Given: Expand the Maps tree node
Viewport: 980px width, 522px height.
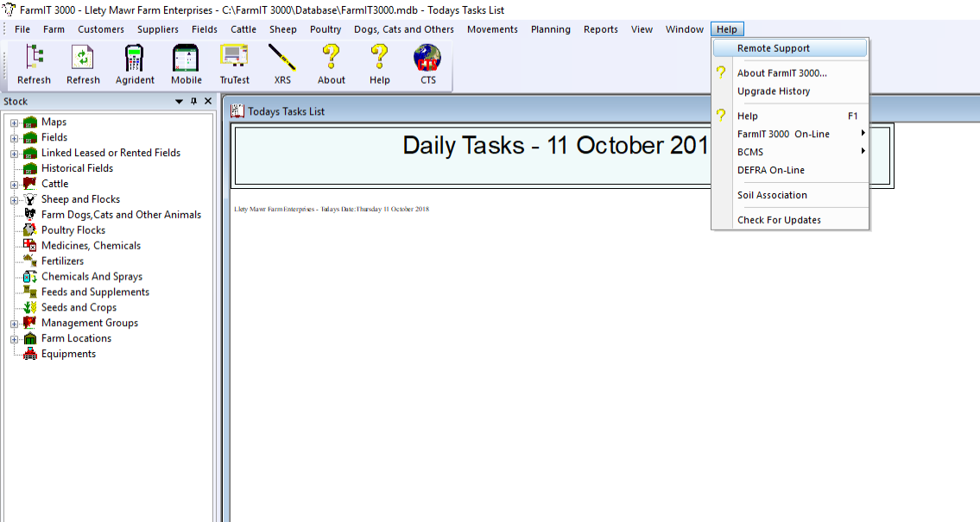Looking at the screenshot, I should (14, 123).
